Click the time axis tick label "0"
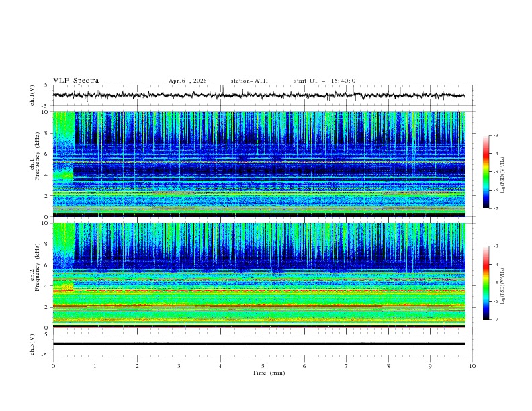The width and height of the screenshot is (532, 411). point(53,366)
